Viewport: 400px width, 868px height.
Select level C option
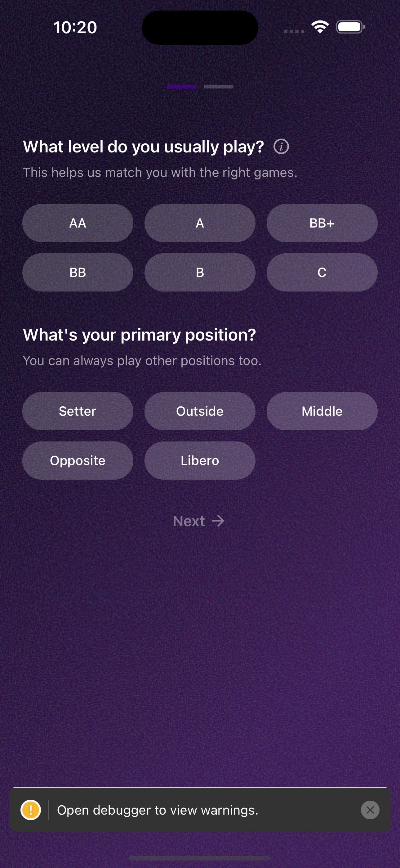(322, 272)
